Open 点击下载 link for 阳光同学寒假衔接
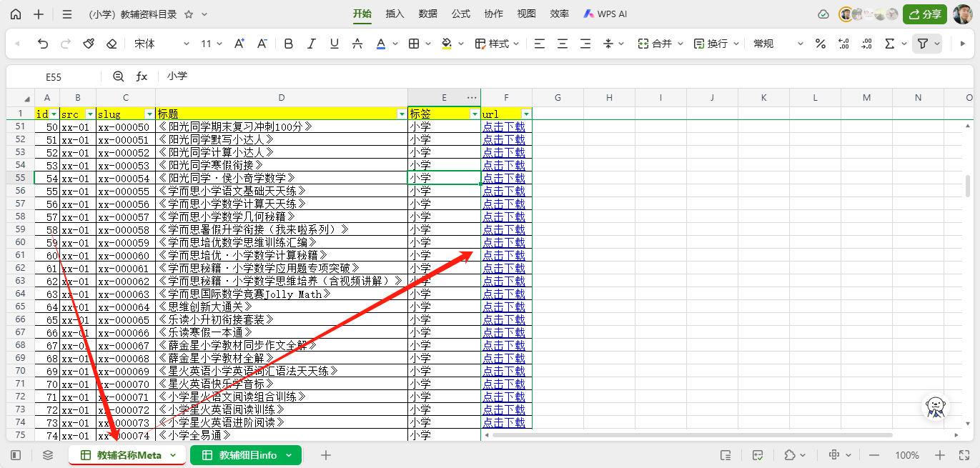The height and width of the screenshot is (468, 980). (x=504, y=165)
